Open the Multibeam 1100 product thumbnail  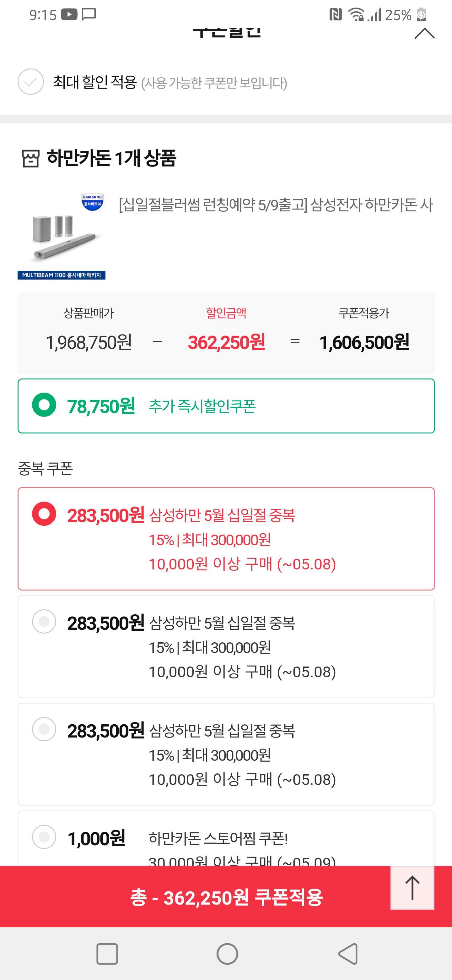[62, 236]
